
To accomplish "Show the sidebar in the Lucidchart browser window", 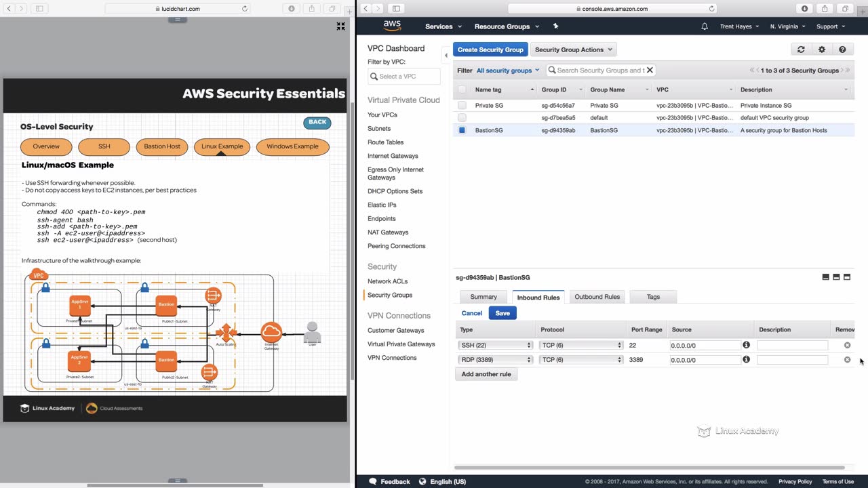I will [39, 9].
